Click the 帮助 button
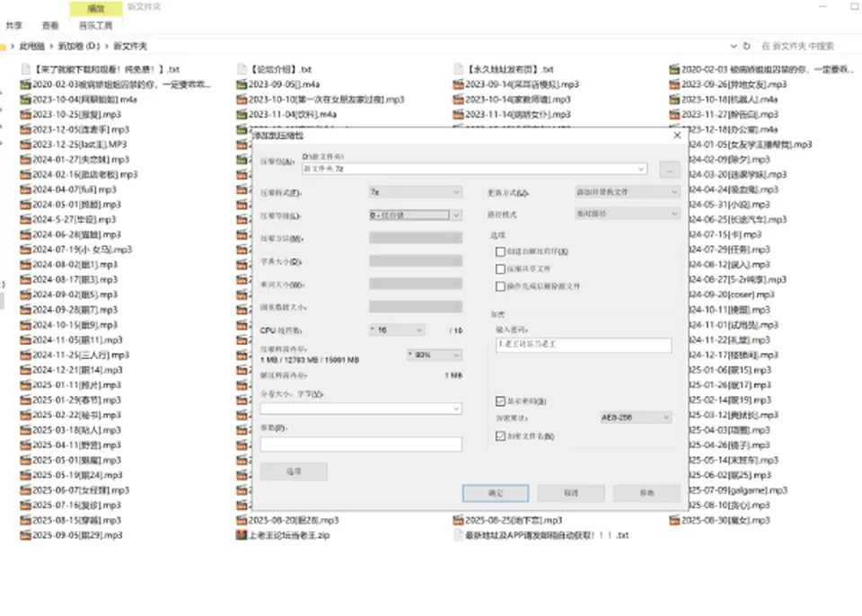Image resolution: width=862 pixels, height=616 pixels. point(647,493)
